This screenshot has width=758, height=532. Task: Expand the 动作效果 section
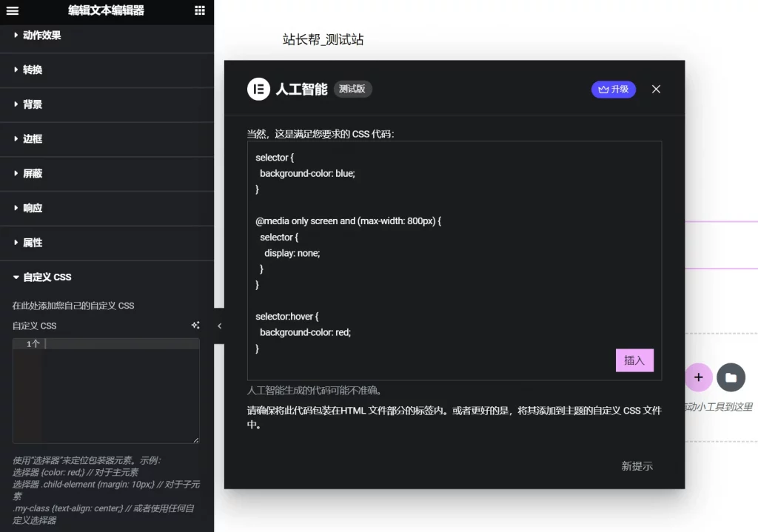tap(41, 36)
